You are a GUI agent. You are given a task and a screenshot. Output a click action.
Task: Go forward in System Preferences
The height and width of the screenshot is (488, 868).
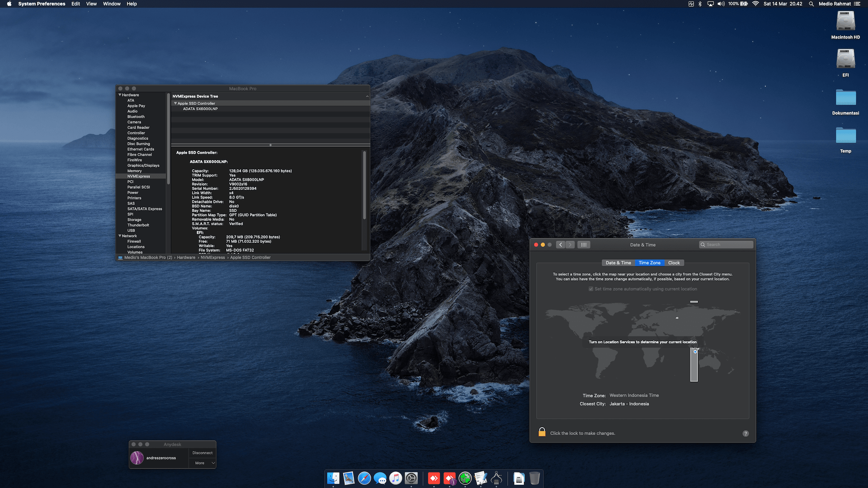click(570, 244)
